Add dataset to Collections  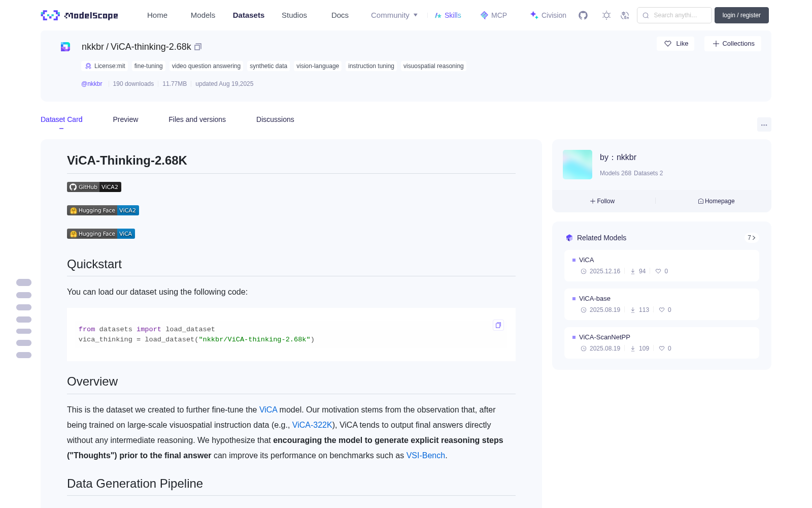(x=733, y=44)
